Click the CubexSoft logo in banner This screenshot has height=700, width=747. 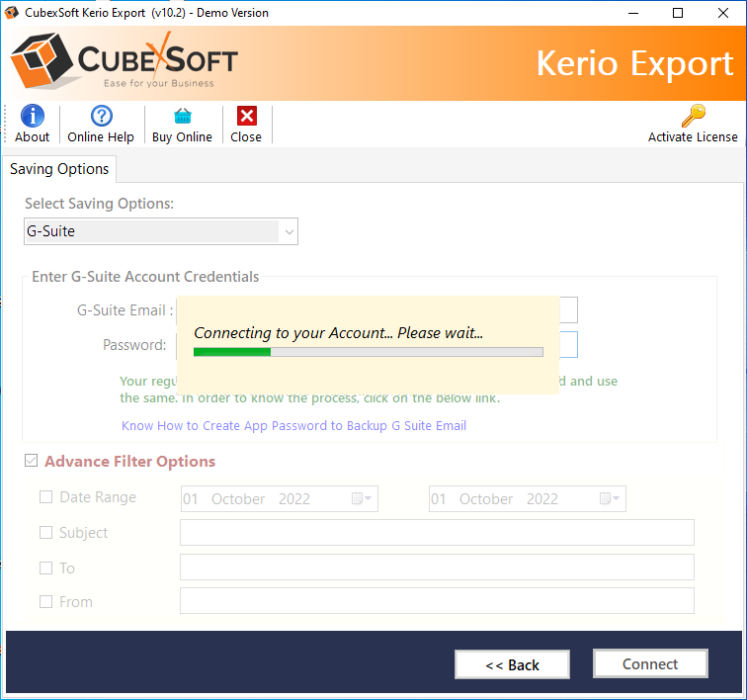point(124,61)
